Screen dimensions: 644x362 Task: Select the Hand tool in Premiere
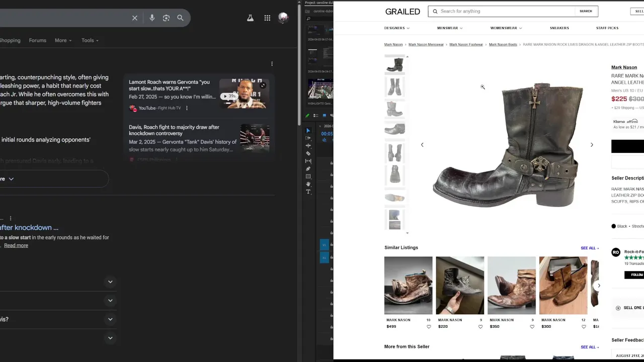(308, 184)
